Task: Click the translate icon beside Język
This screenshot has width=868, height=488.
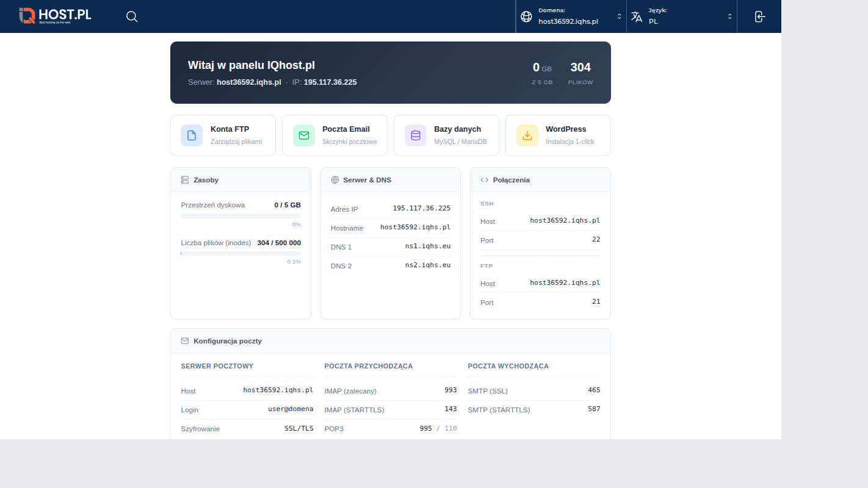Action: click(x=637, y=16)
